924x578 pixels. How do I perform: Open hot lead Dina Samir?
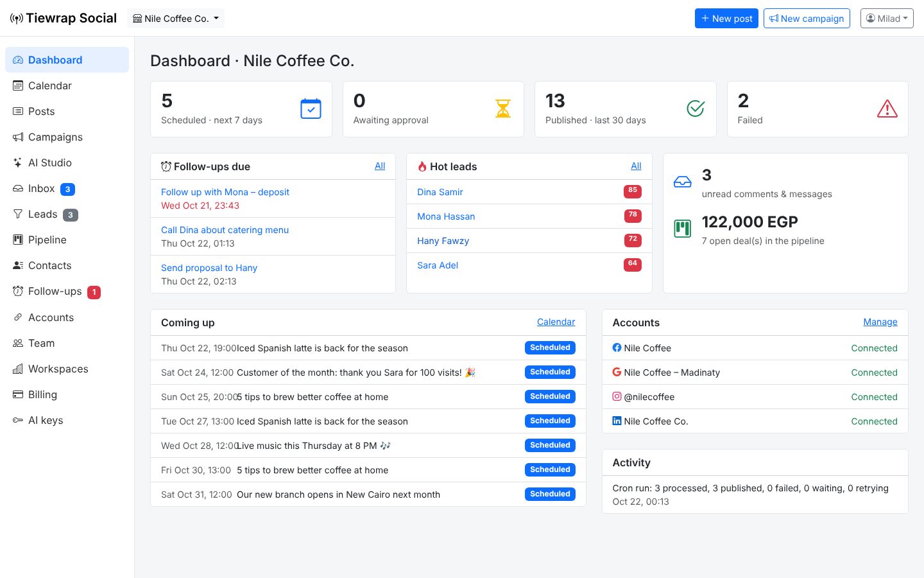[440, 192]
